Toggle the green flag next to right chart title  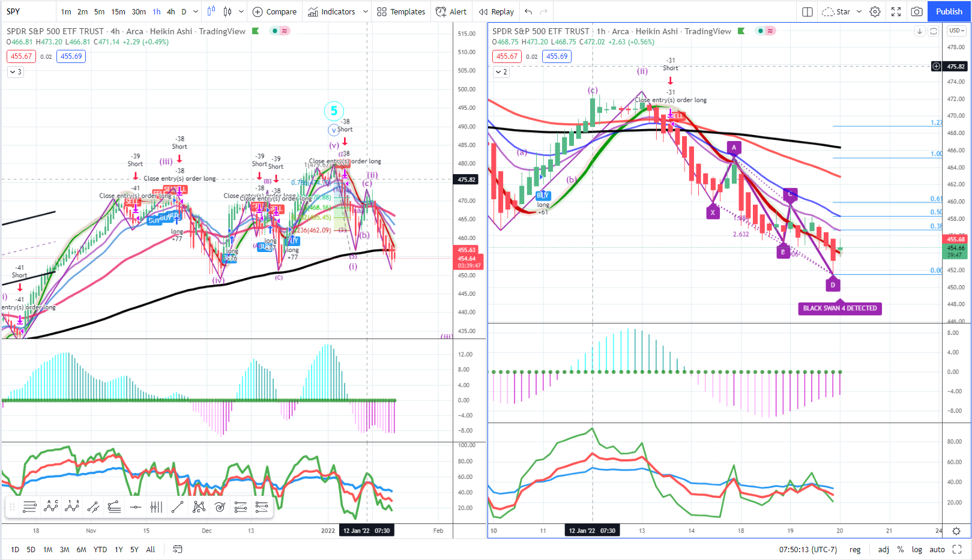tap(741, 31)
